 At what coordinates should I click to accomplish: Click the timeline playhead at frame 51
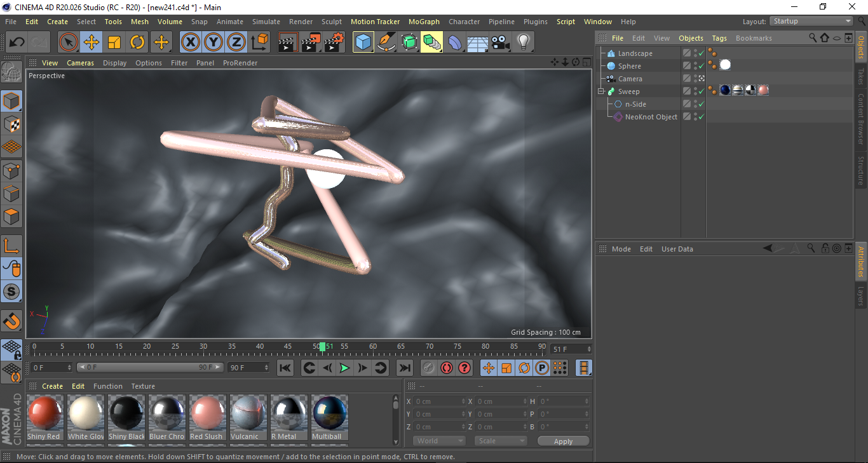[323, 347]
